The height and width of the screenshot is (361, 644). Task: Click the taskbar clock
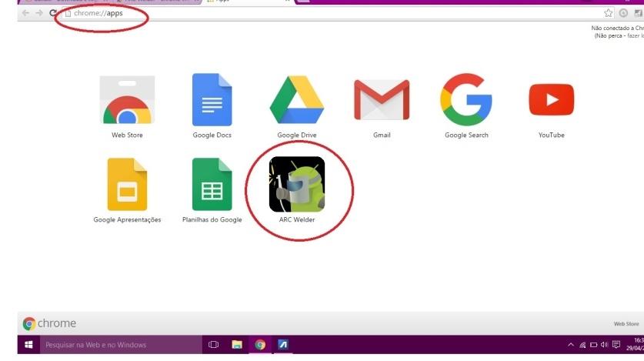(636, 344)
